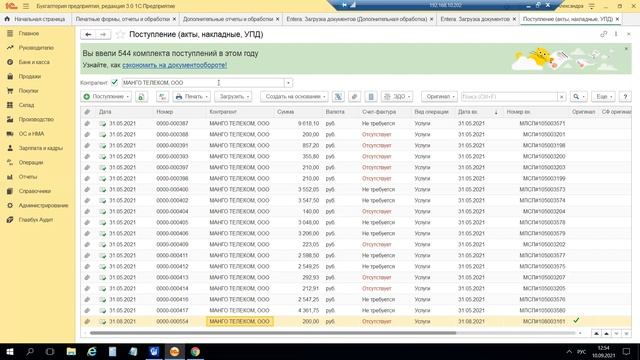Go to Продажи section
Screen dimensions: 640x360
[x=29, y=76]
